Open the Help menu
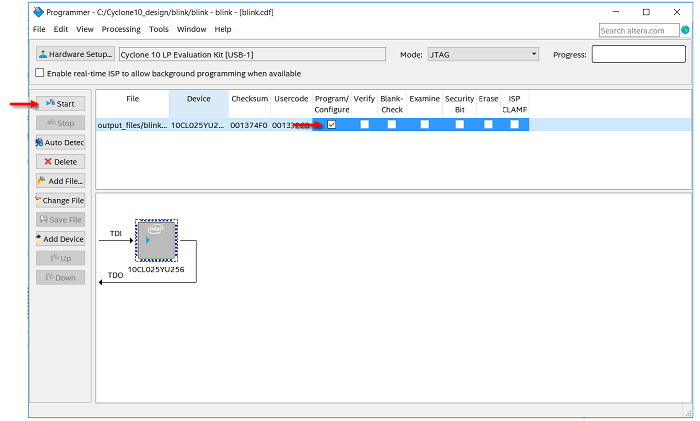Screen dimensions: 700x421 point(223,29)
